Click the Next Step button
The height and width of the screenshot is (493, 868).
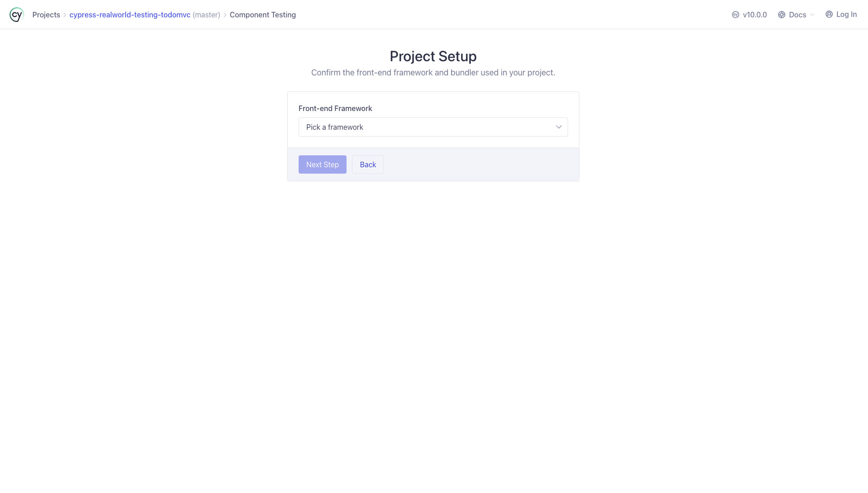click(x=322, y=164)
